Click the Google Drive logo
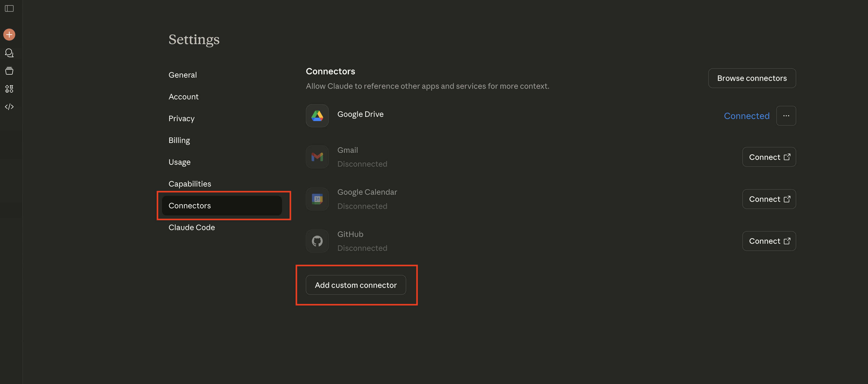Screen dimensions: 868x384 click(x=317, y=115)
